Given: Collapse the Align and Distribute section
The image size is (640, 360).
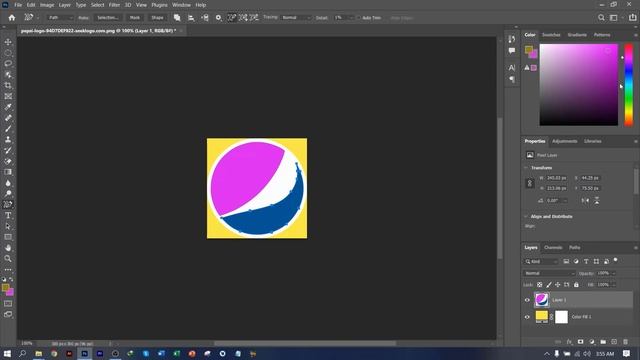Looking at the screenshot, I should click(526, 216).
